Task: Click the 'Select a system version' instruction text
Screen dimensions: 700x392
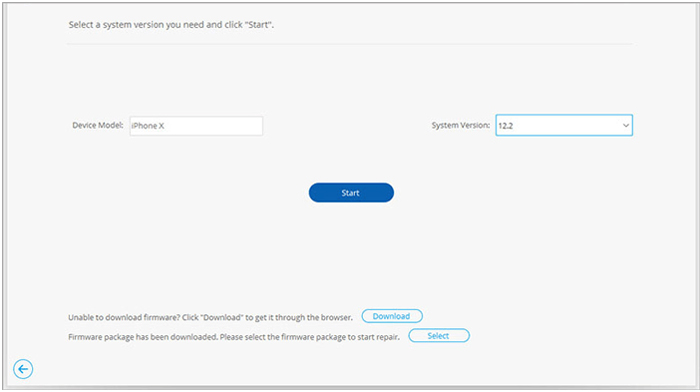Action: point(171,25)
